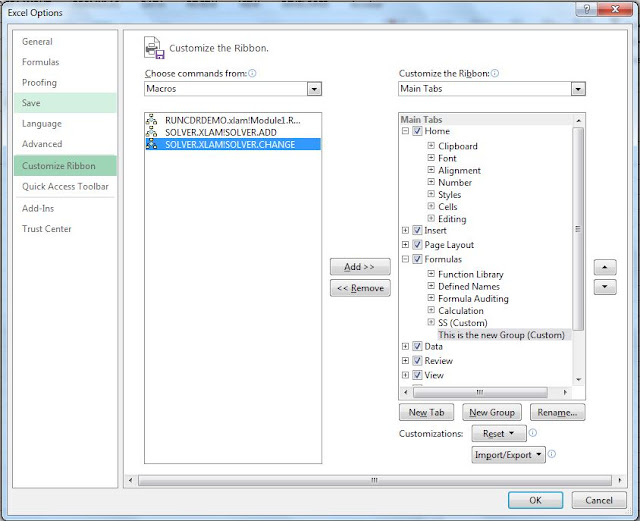Select the Customize Ribbon category
640x521 pixels.
[65, 166]
